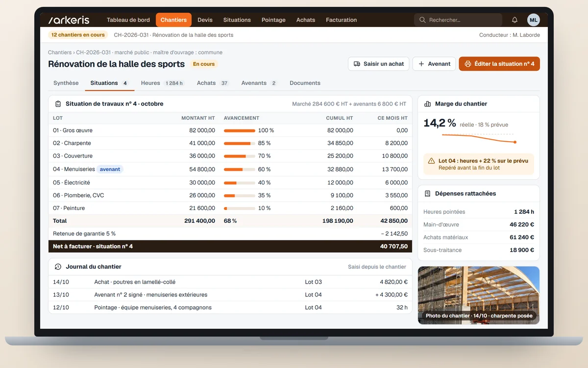Click the chart icon beside Marge du chantier
Viewport: 588px width, 368px height.
(x=427, y=104)
